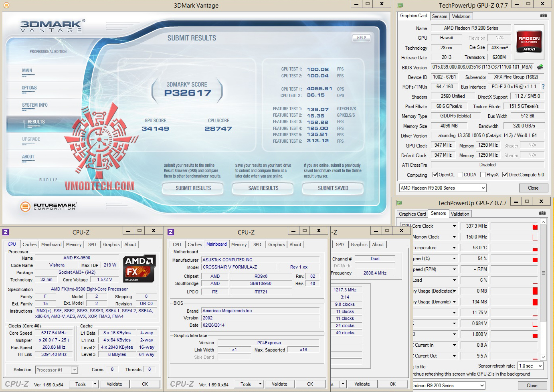
Task: Click the Submit Results button
Action: 193,188
